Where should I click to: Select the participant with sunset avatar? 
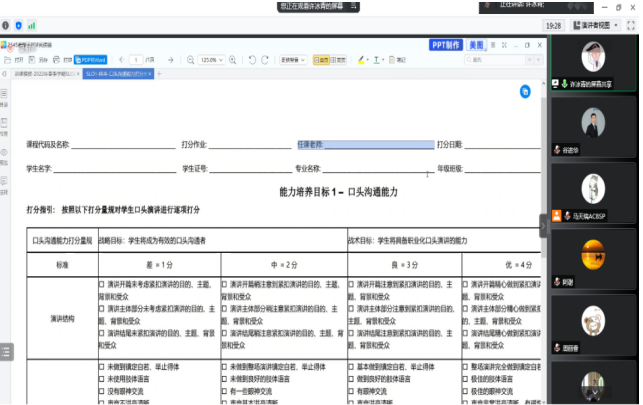click(x=593, y=260)
